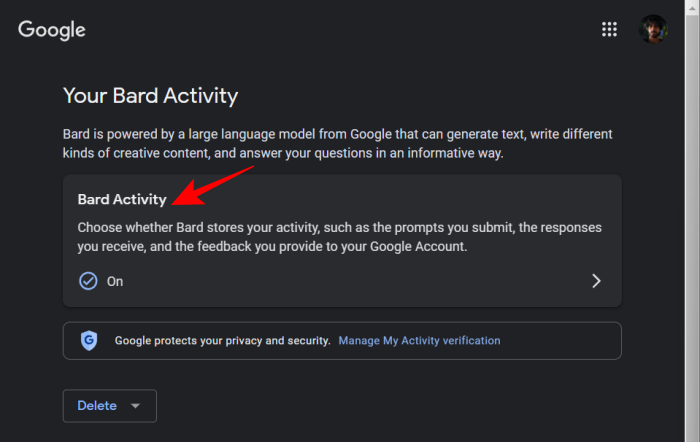Click the blue checkmark circle icon
The width and height of the screenshot is (700, 442).
pyautogui.click(x=88, y=281)
